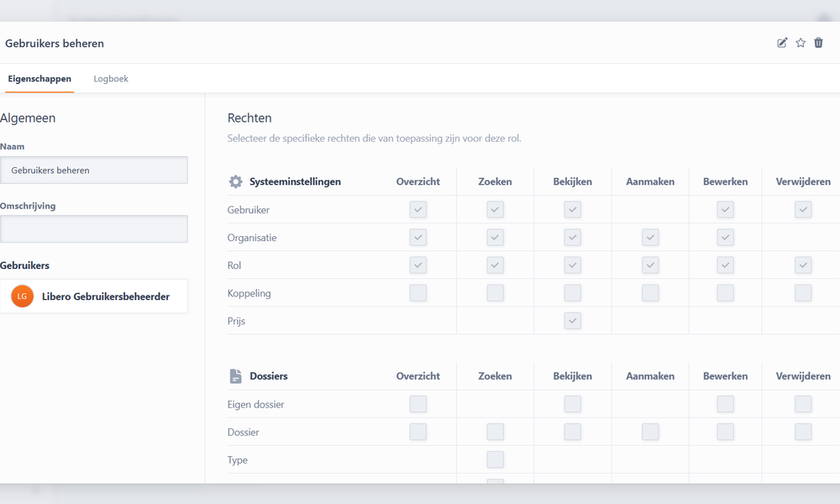Enable Dossier Overzicht checkbox
The image size is (840, 504).
(417, 432)
